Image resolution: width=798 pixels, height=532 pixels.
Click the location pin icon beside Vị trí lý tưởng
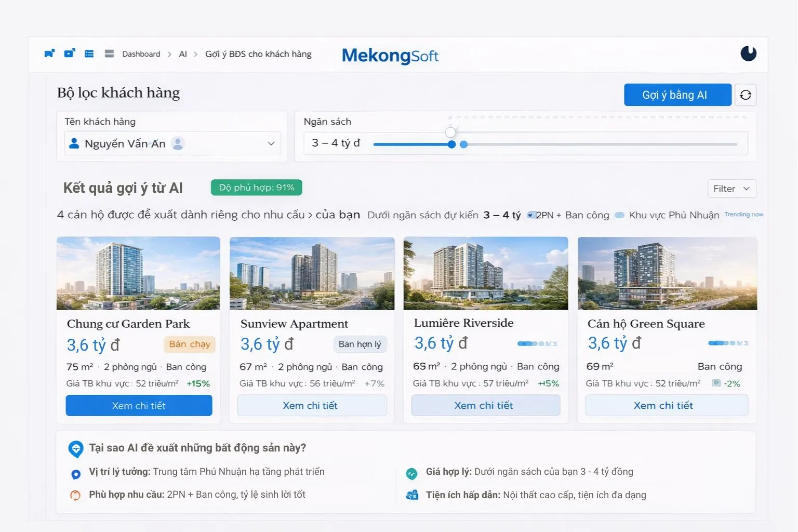pyautogui.click(x=76, y=473)
